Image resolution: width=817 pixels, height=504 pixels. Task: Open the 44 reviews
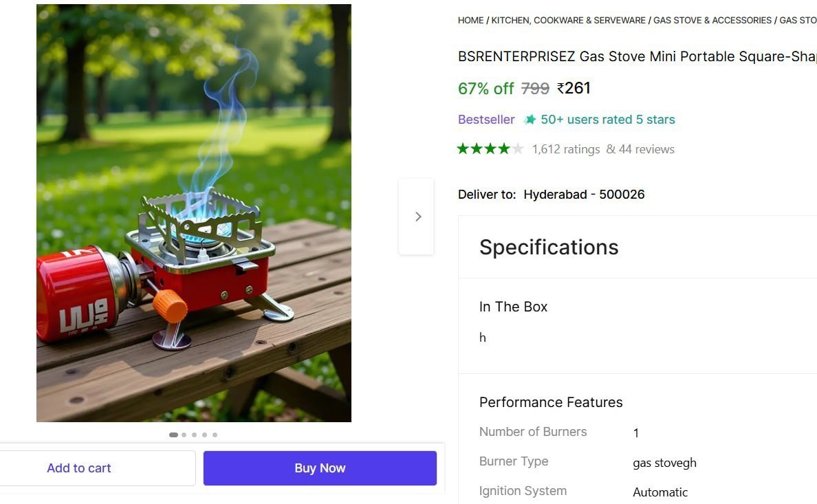tap(648, 149)
